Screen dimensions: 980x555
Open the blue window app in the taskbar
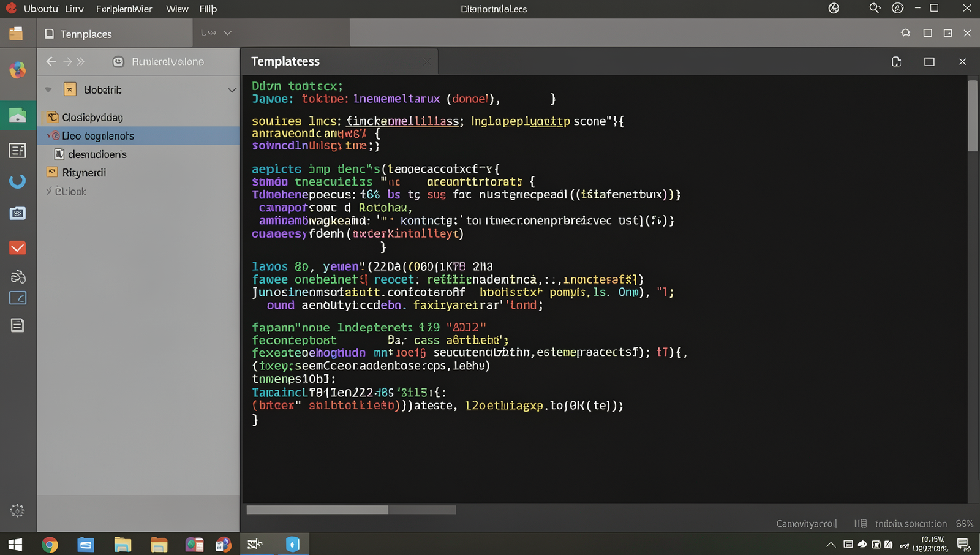pos(85,544)
